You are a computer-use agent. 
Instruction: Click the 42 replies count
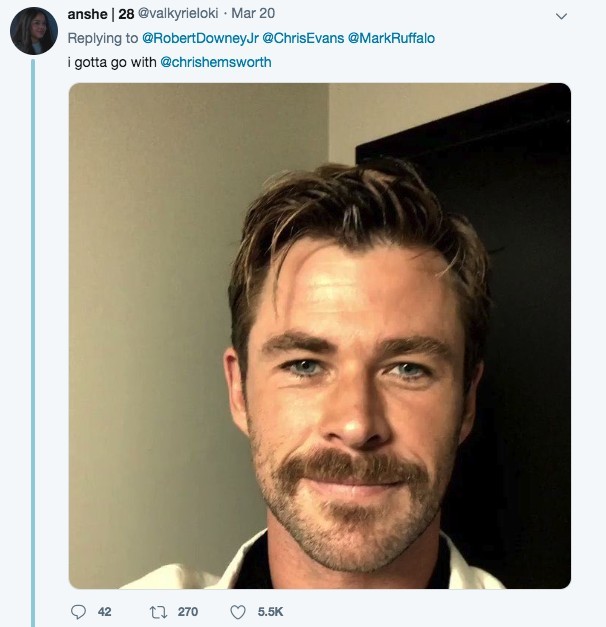(105, 612)
